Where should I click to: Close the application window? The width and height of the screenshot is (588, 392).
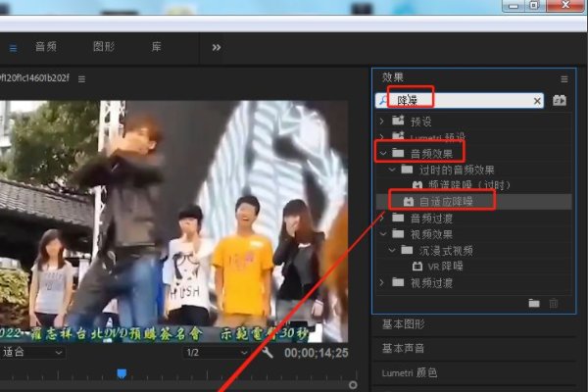pyautogui.click(x=565, y=5)
